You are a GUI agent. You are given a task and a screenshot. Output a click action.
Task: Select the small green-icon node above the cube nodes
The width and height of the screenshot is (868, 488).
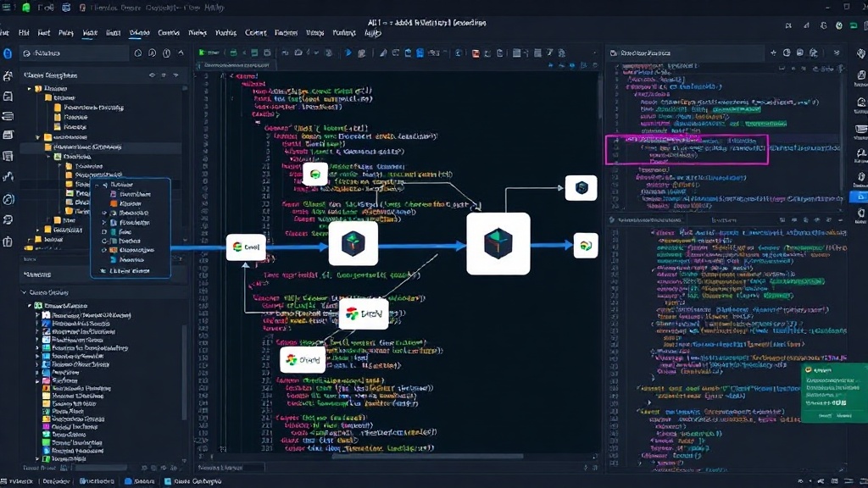(315, 175)
